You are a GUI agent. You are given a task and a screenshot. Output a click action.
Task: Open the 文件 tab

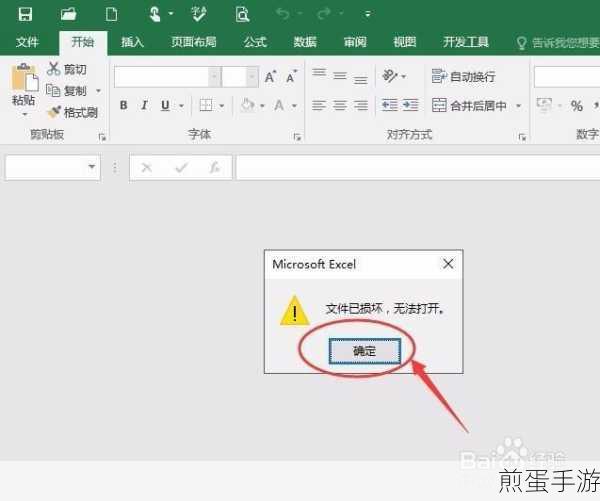pos(27,42)
